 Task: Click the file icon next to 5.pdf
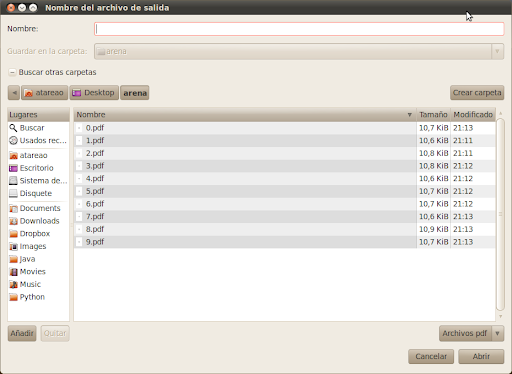79,191
